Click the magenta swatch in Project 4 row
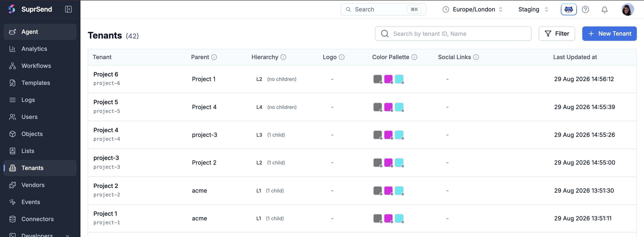 click(x=388, y=135)
